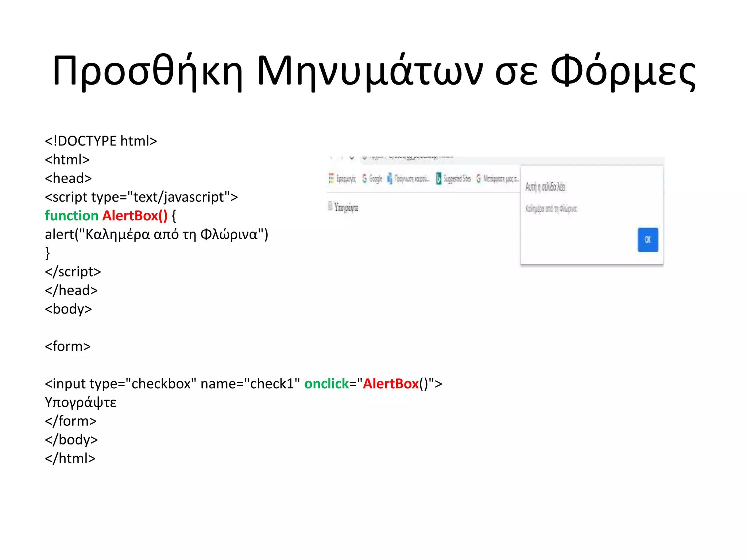The height and width of the screenshot is (560, 747).
Task: Click the Bing Suggested Sites bookmark
Action: tap(453, 178)
